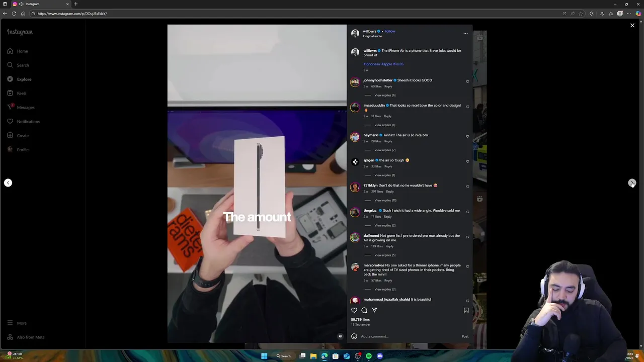Open the #iphoneair hashtag
Viewport: 644px width, 362px height.
372,64
